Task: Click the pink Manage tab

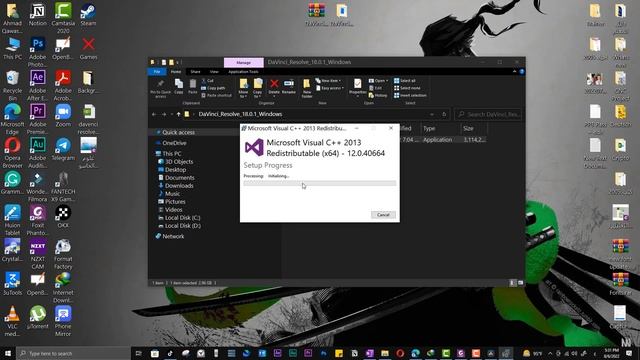Action: [x=244, y=62]
